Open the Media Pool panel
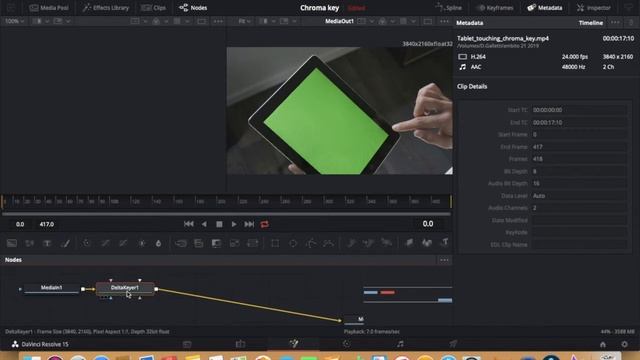The height and width of the screenshot is (360, 640). click(x=49, y=8)
